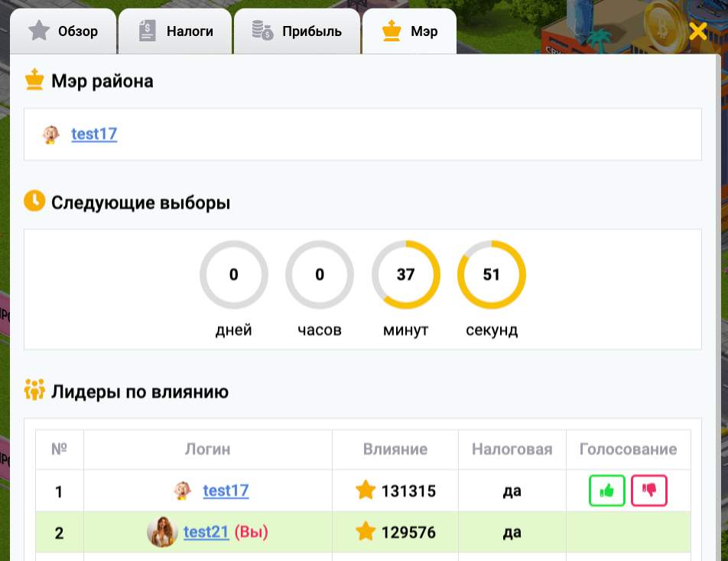Click the star icon next to 129576
This screenshot has width=728, height=561.
[366, 532]
